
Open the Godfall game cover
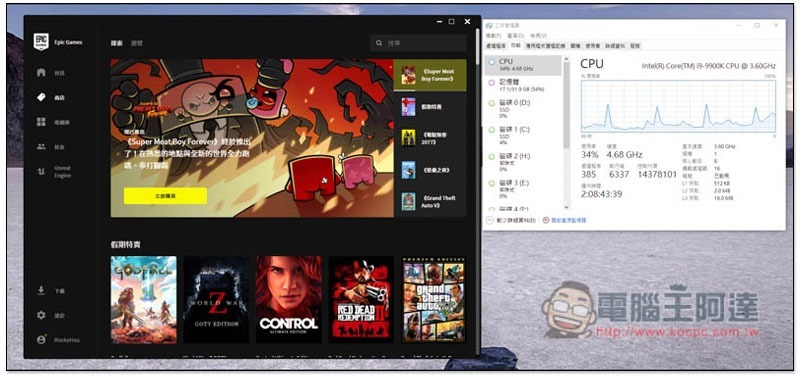143,299
